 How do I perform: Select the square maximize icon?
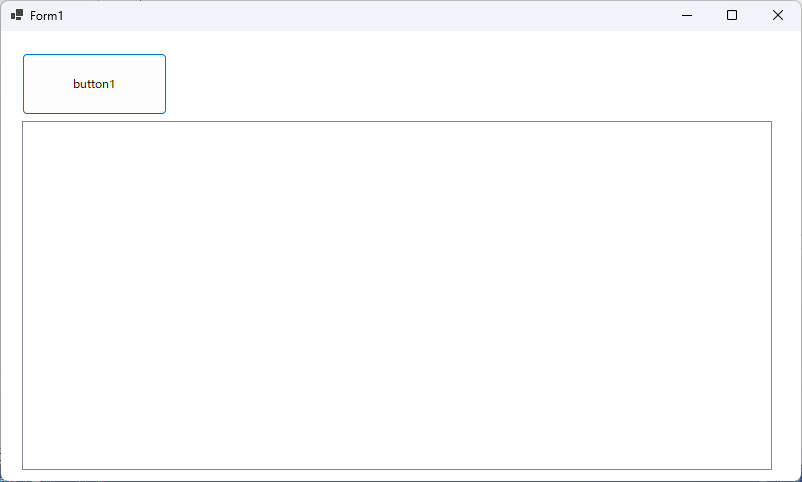pyautogui.click(x=732, y=15)
